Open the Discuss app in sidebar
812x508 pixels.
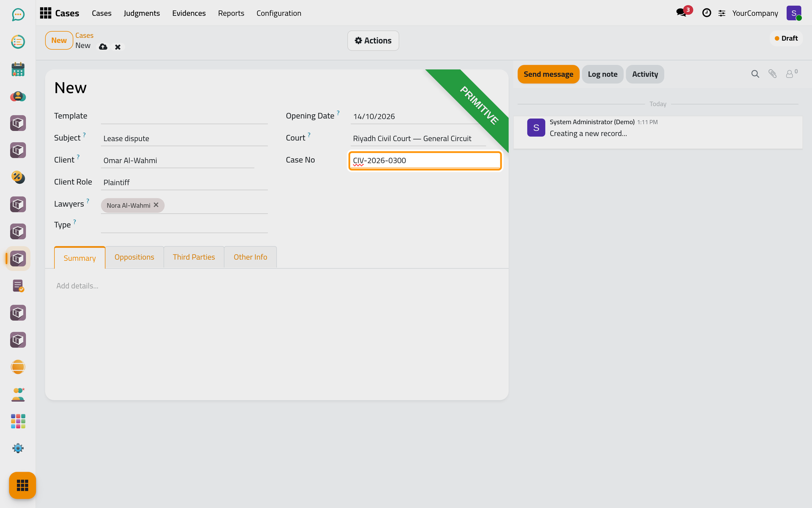pyautogui.click(x=18, y=15)
